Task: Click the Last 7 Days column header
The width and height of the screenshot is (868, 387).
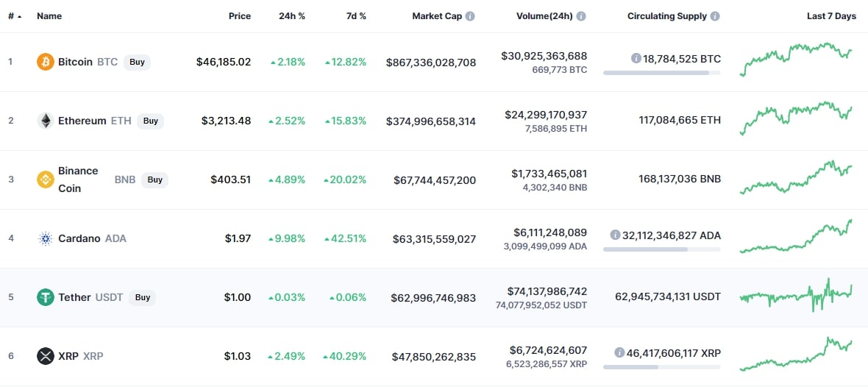Action: pyautogui.click(x=831, y=16)
